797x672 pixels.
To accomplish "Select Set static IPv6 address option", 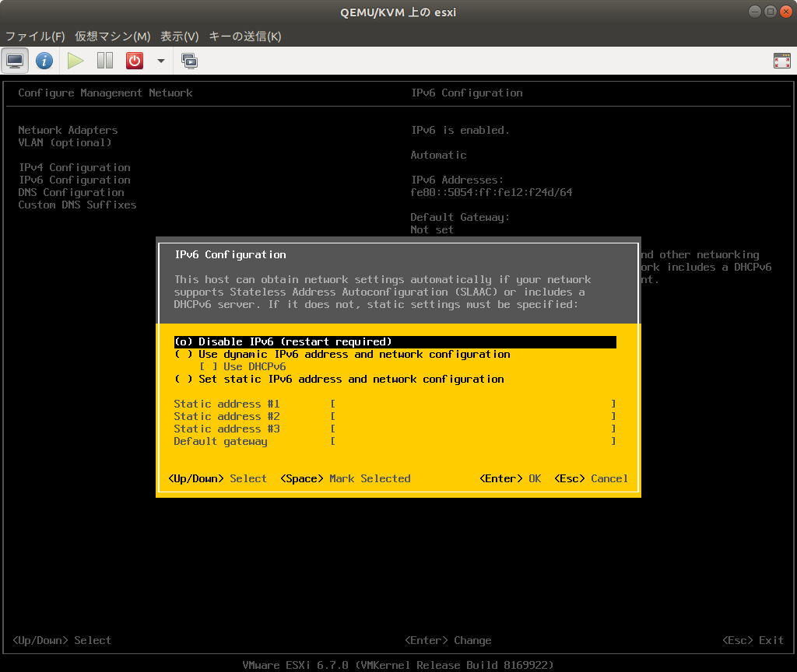I will 339,380.
